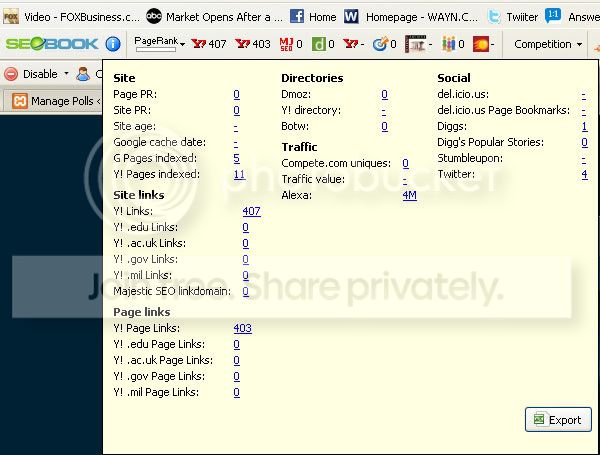Click the Compete.com target icon
The width and height of the screenshot is (600, 455).
380,44
